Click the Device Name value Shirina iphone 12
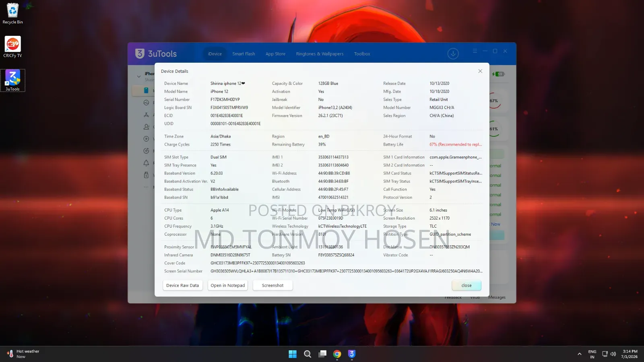644x362 pixels. click(228, 84)
